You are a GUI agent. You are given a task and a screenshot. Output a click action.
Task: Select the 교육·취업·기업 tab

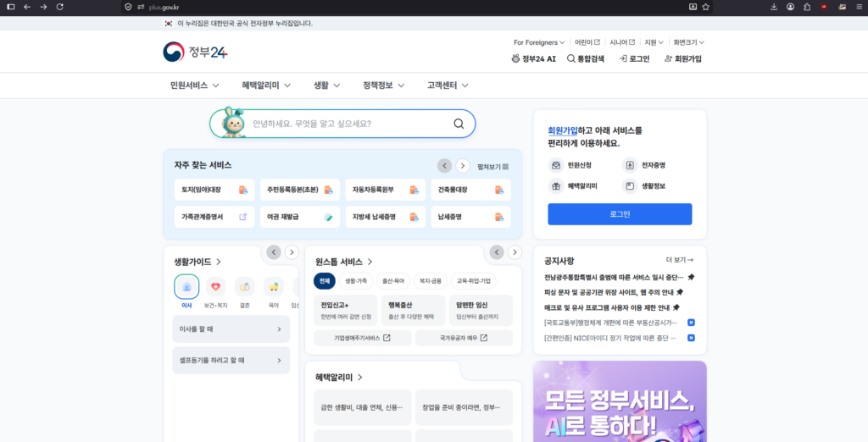click(473, 281)
